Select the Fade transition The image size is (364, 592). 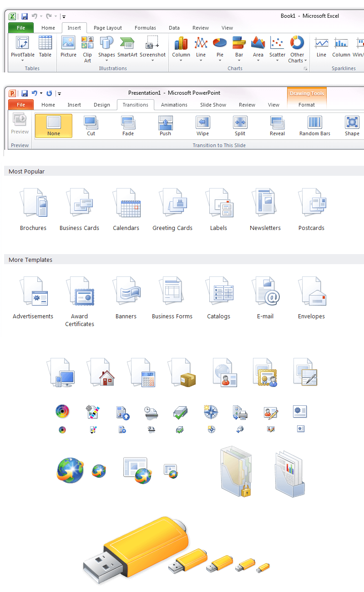coord(128,126)
